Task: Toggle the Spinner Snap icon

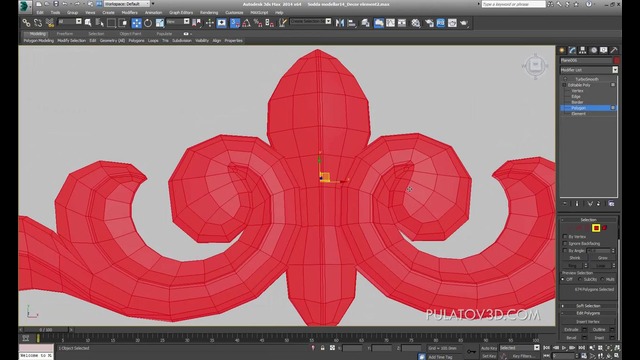Action: pos(269,23)
